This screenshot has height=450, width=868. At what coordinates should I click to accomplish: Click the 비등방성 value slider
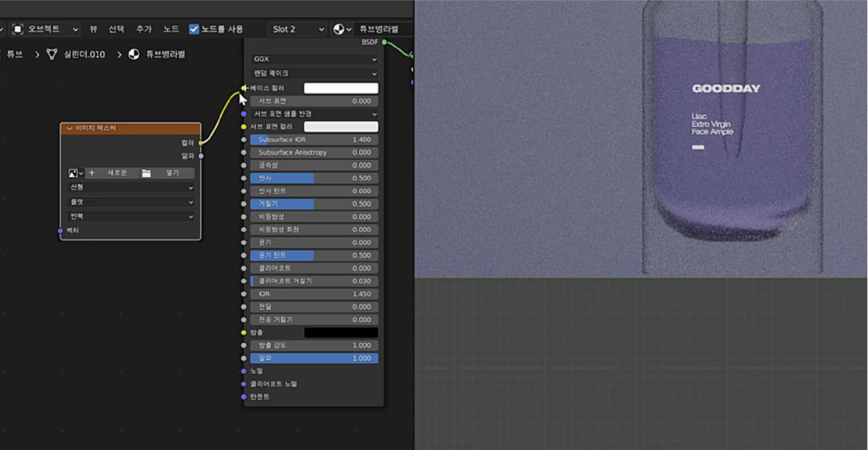pyautogui.click(x=315, y=217)
